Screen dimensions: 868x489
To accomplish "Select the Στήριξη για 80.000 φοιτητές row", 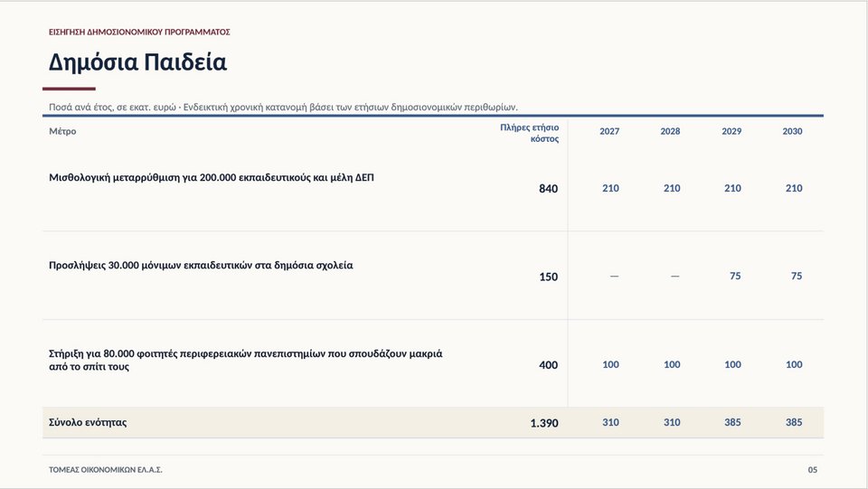I will pyautogui.click(x=433, y=364).
